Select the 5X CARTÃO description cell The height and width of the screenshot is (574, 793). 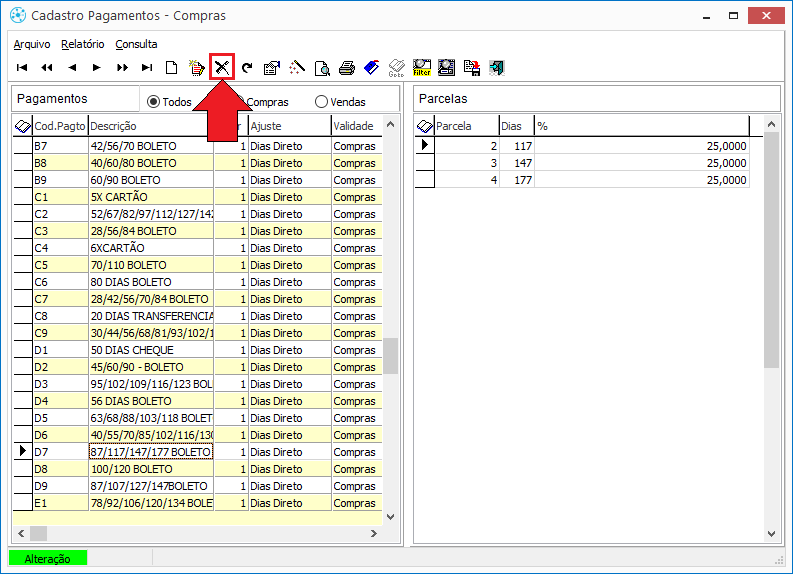pos(151,197)
